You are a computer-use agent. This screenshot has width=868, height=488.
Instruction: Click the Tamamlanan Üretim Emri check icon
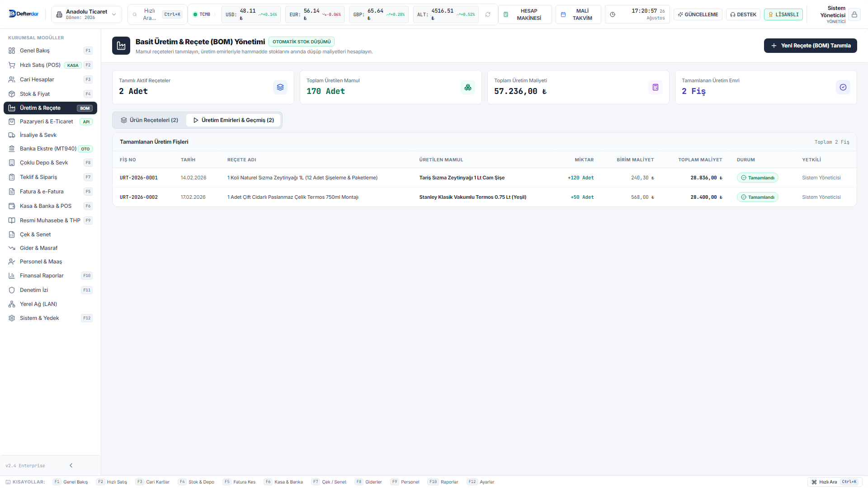point(843,87)
